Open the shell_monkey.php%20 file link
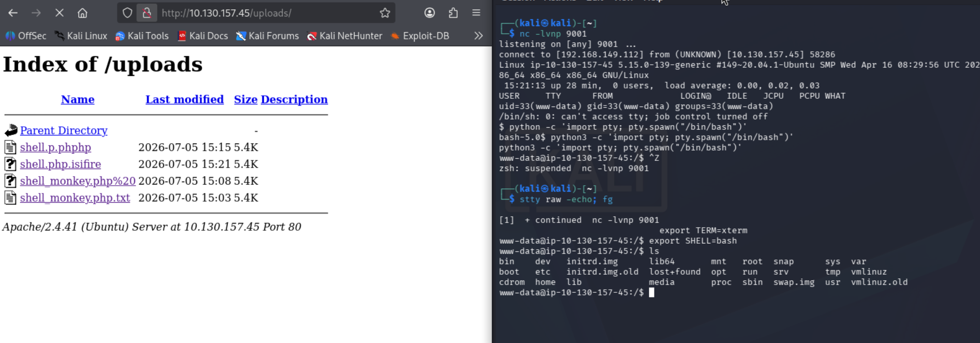Viewport: 980px width, 343px height. [x=78, y=181]
